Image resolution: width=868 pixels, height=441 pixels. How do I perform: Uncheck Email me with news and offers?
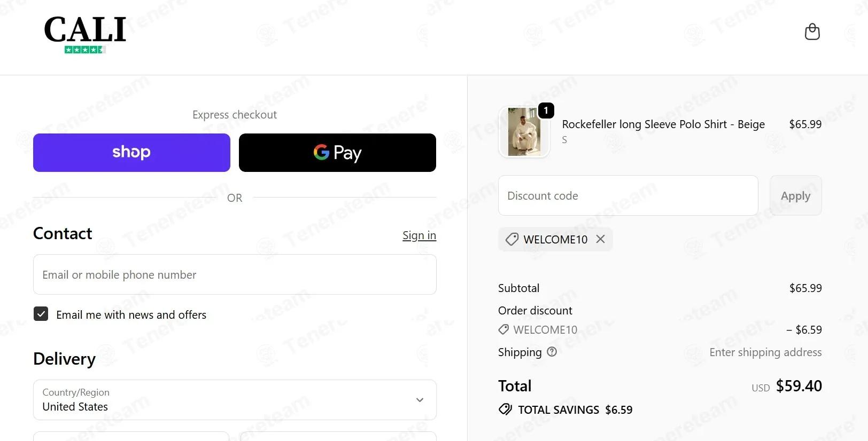pyautogui.click(x=41, y=314)
